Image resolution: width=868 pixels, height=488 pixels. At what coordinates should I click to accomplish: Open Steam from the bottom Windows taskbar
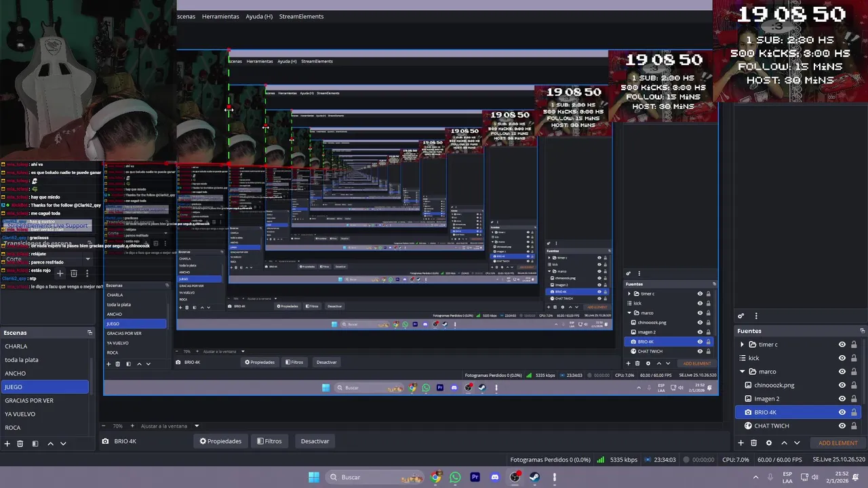click(x=534, y=477)
